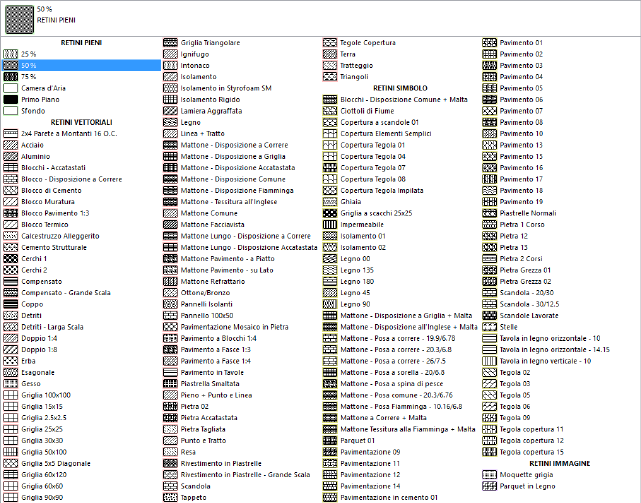Choose Copertura Tegola Impilata
Image resolution: width=641 pixels, height=503 pixels.
coord(381,190)
